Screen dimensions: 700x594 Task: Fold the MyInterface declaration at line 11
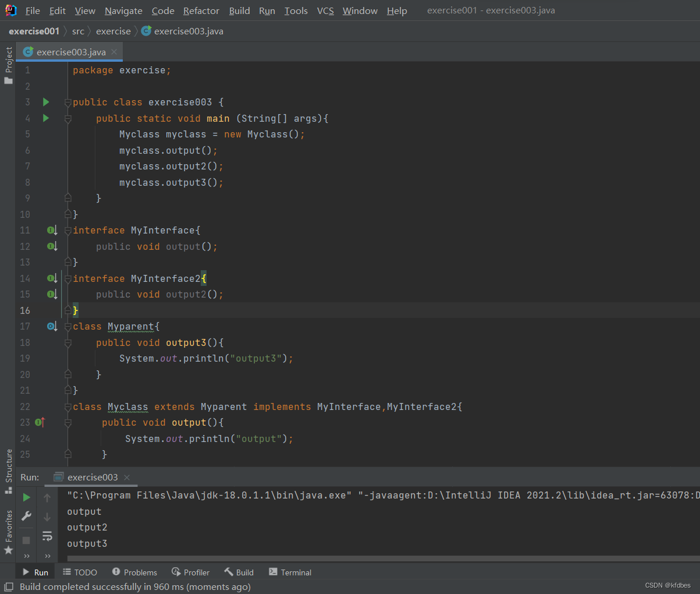pos(67,231)
